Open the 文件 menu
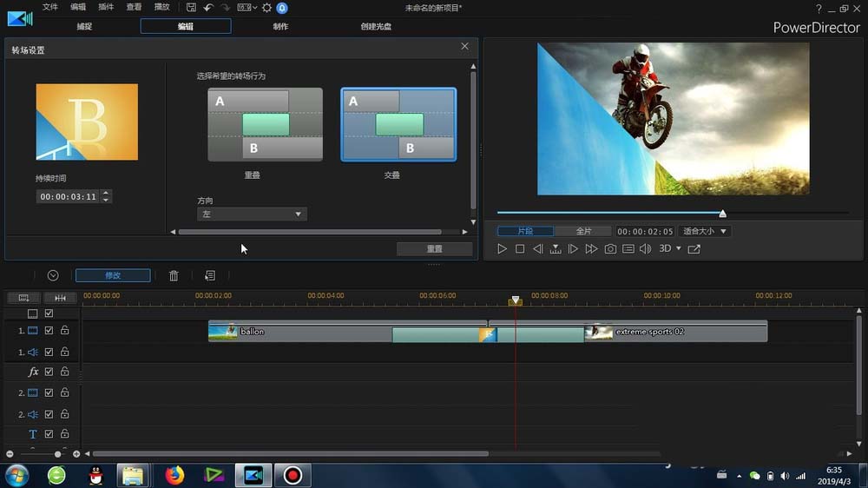The width and height of the screenshot is (868, 488). tap(50, 8)
